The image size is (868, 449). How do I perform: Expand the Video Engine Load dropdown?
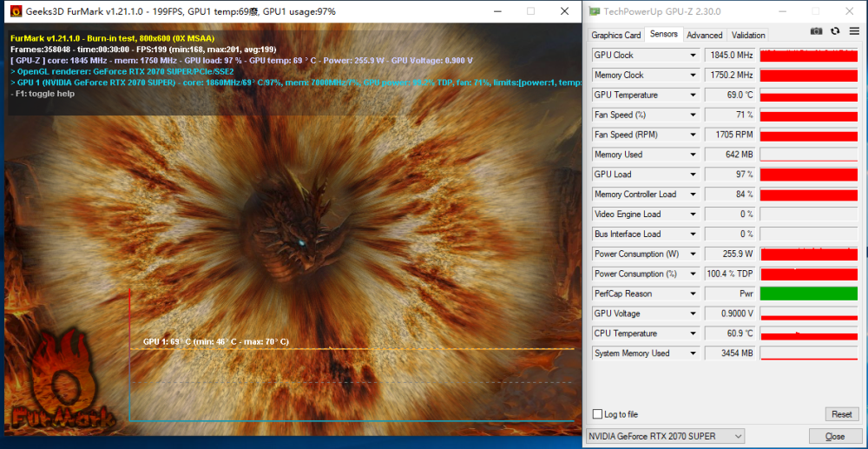693,215
